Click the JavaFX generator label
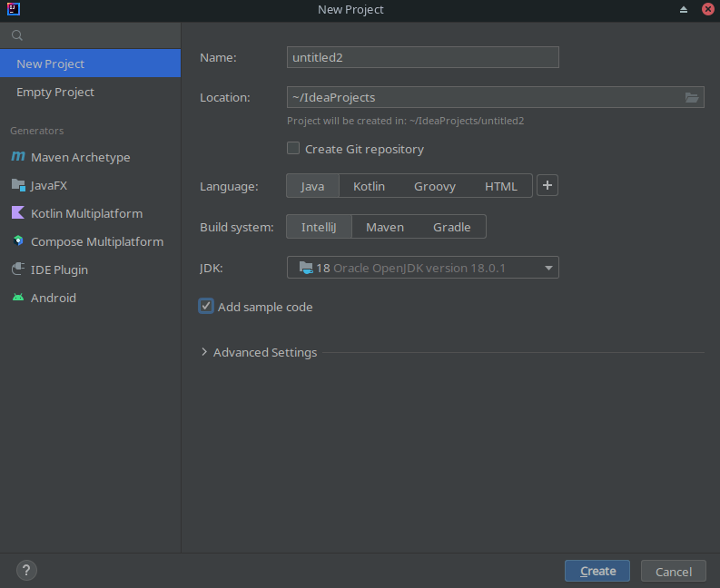 (x=49, y=185)
